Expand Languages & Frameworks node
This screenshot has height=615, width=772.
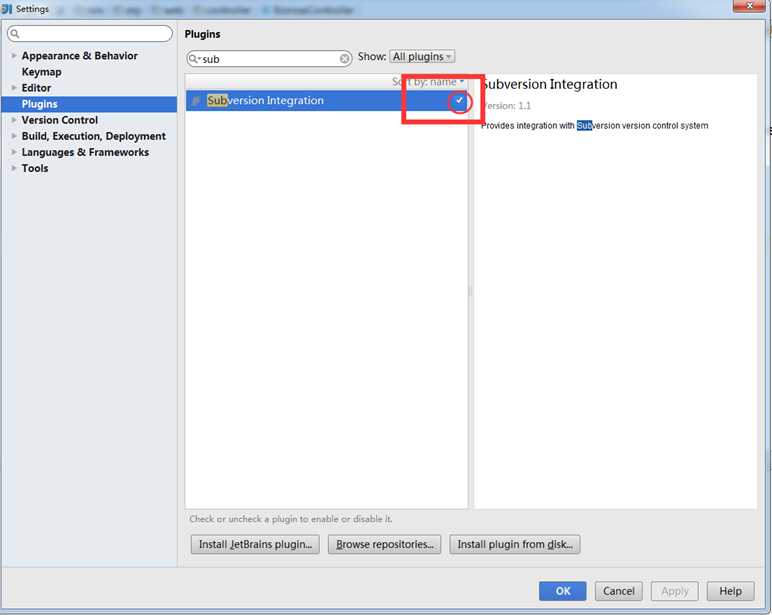[14, 152]
